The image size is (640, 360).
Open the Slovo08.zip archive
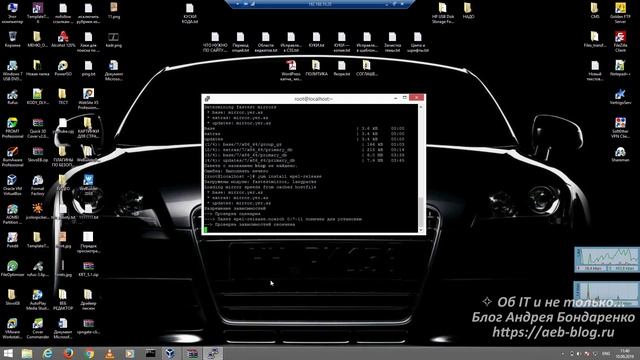click(x=38, y=154)
